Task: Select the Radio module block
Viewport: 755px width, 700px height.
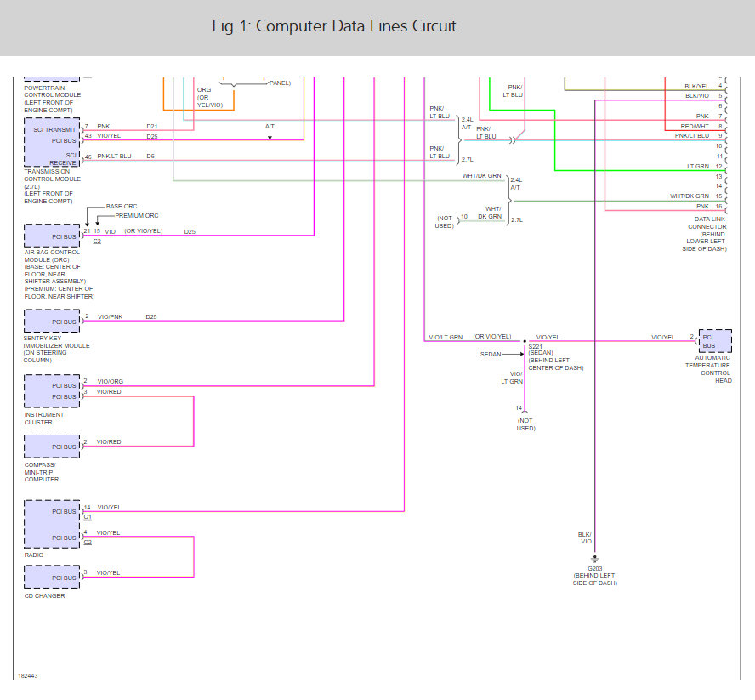Action: point(52,524)
